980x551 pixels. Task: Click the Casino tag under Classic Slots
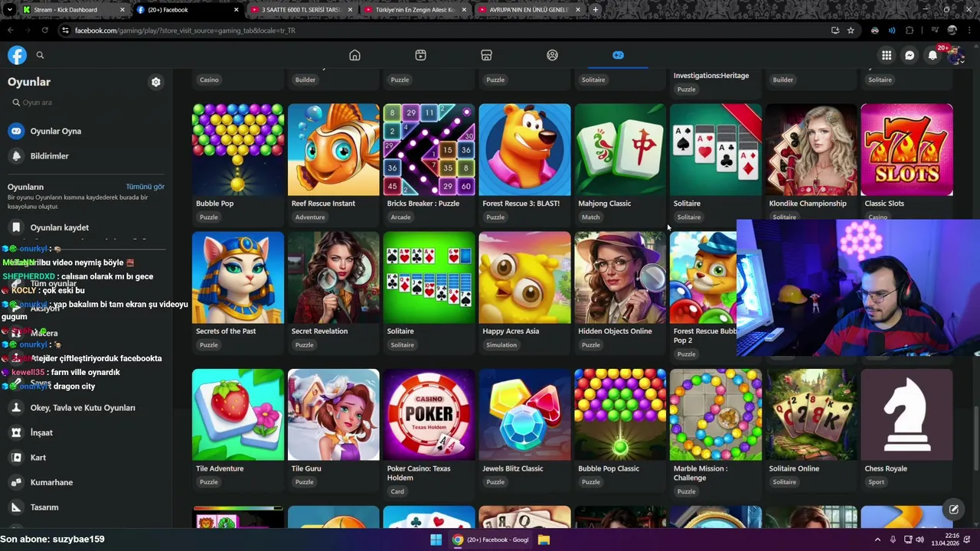(x=877, y=217)
